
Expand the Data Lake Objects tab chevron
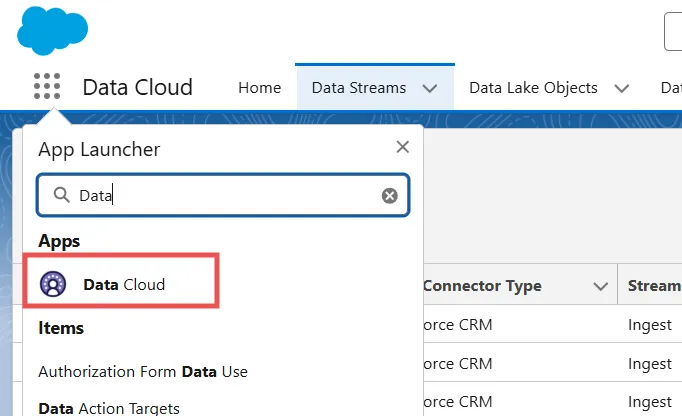(x=622, y=88)
